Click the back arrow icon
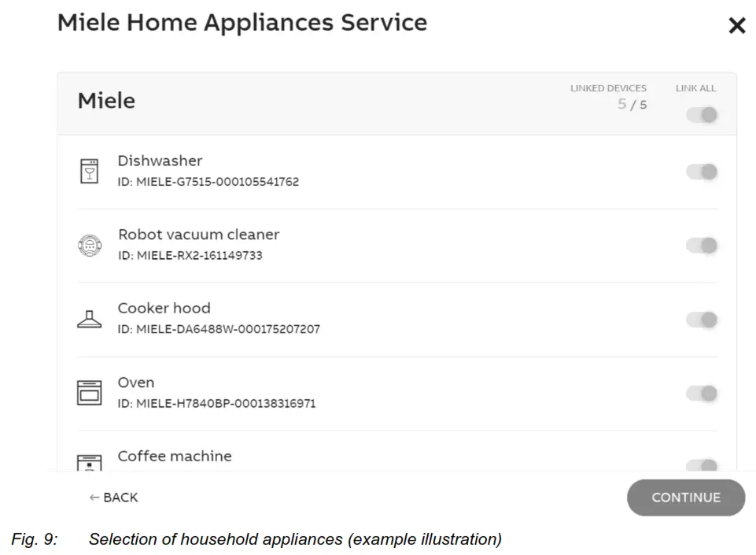Viewport: 756px width, 555px height. [94, 498]
